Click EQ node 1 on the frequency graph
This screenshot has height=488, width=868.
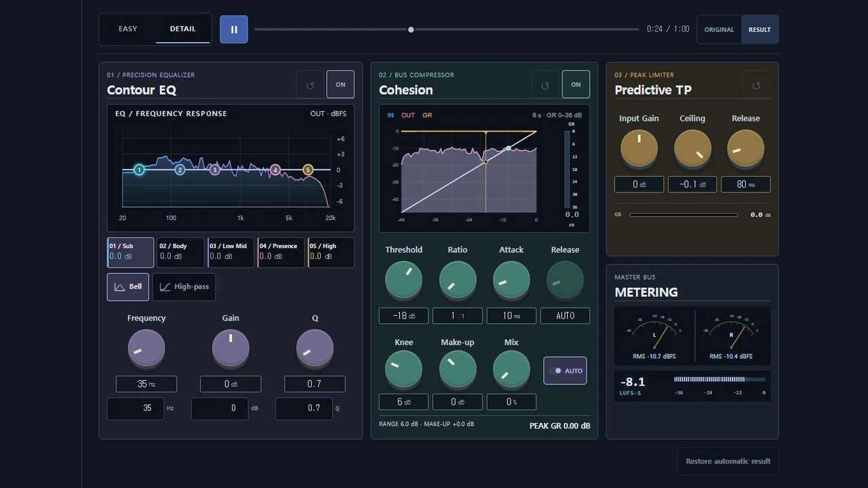click(139, 170)
